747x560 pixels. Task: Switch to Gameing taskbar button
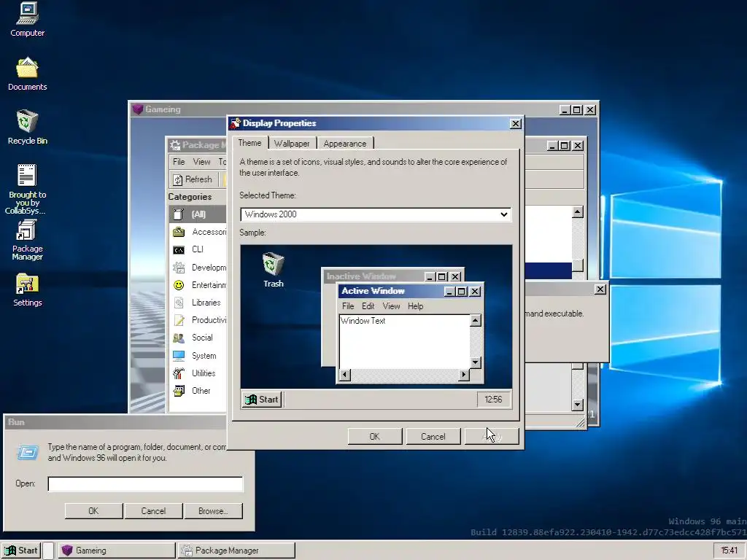click(x=116, y=551)
